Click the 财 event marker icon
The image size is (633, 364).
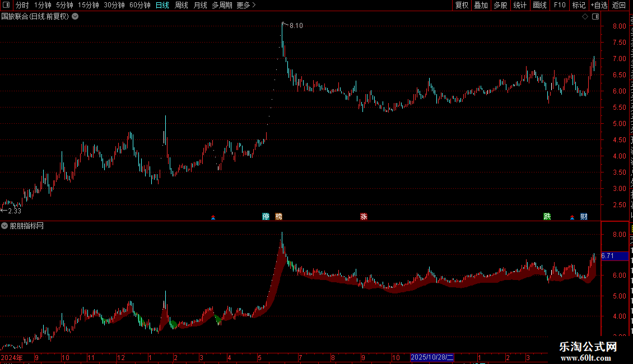tap(584, 217)
